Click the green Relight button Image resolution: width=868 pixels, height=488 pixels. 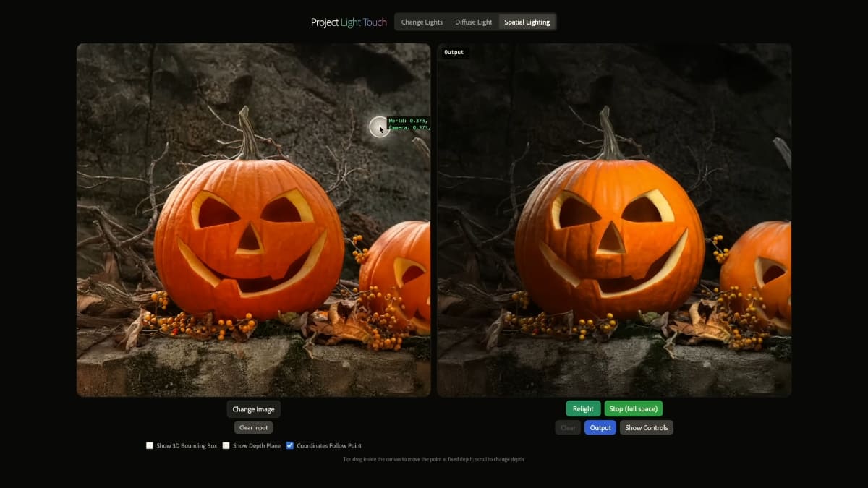(583, 408)
